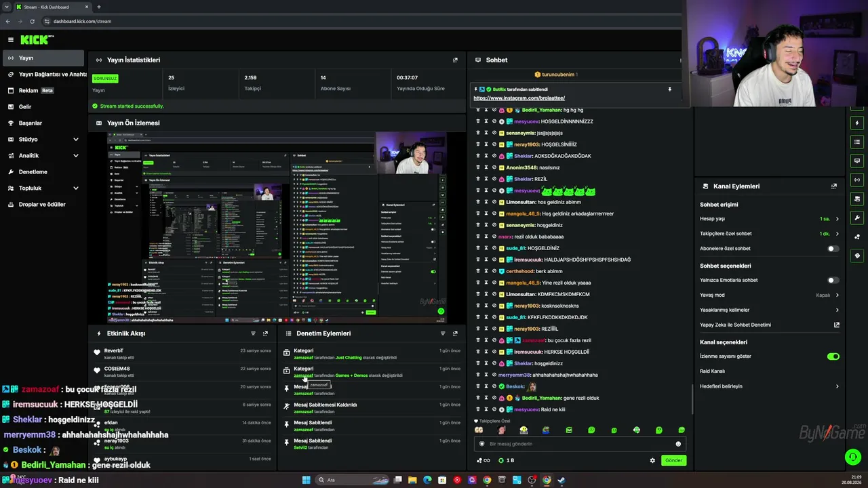This screenshot has width=868, height=488.
Task: Timeout user Anonim3548 with hourglass icon
Action: tap(486, 167)
